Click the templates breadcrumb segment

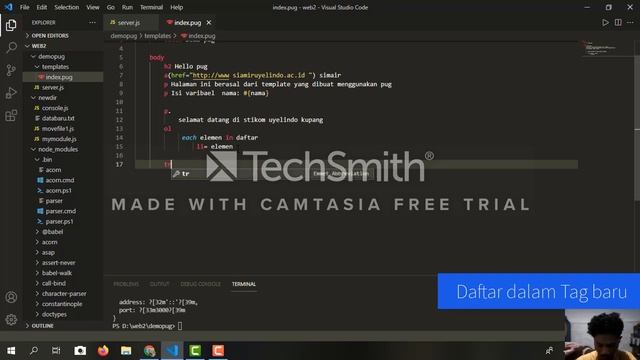pos(158,36)
